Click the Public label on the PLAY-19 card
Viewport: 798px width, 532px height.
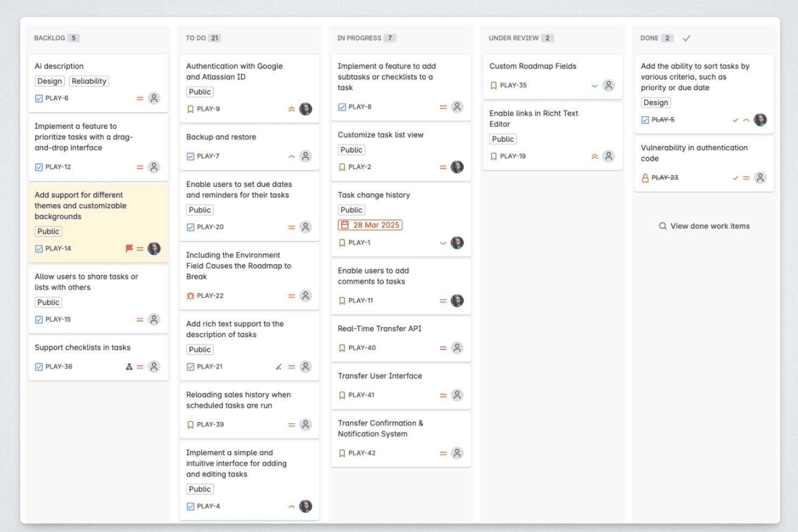[503, 139]
